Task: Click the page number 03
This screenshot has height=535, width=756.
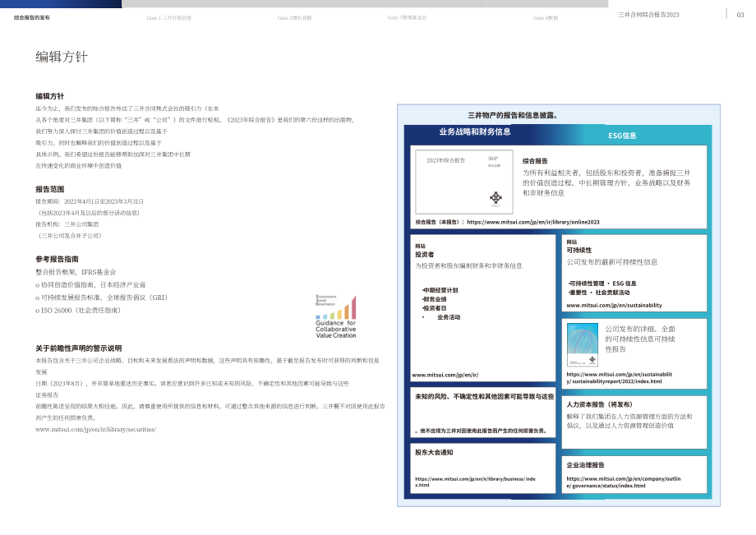Action: [x=740, y=15]
